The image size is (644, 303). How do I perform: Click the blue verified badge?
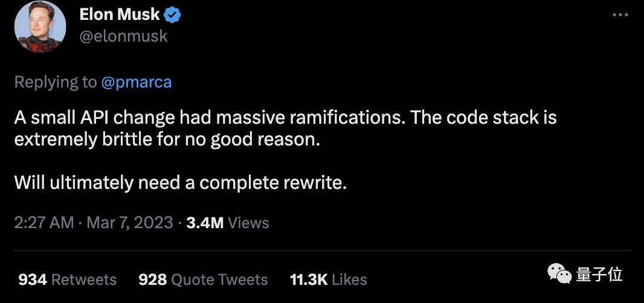173,14
